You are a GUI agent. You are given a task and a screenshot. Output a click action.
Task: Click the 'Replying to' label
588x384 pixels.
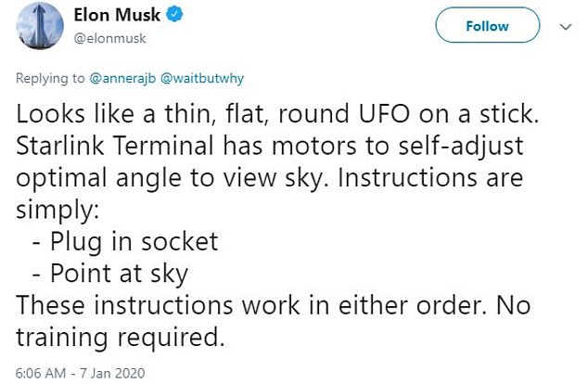pos(50,78)
